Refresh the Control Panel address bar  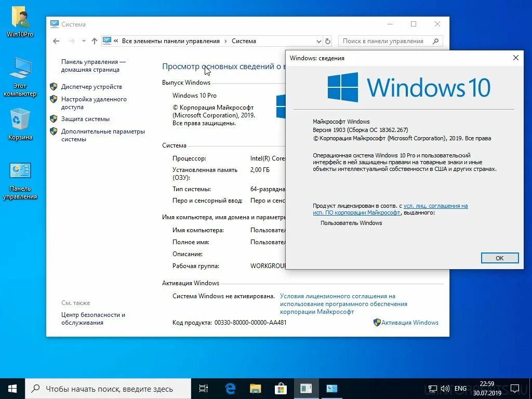pyautogui.click(x=328, y=41)
